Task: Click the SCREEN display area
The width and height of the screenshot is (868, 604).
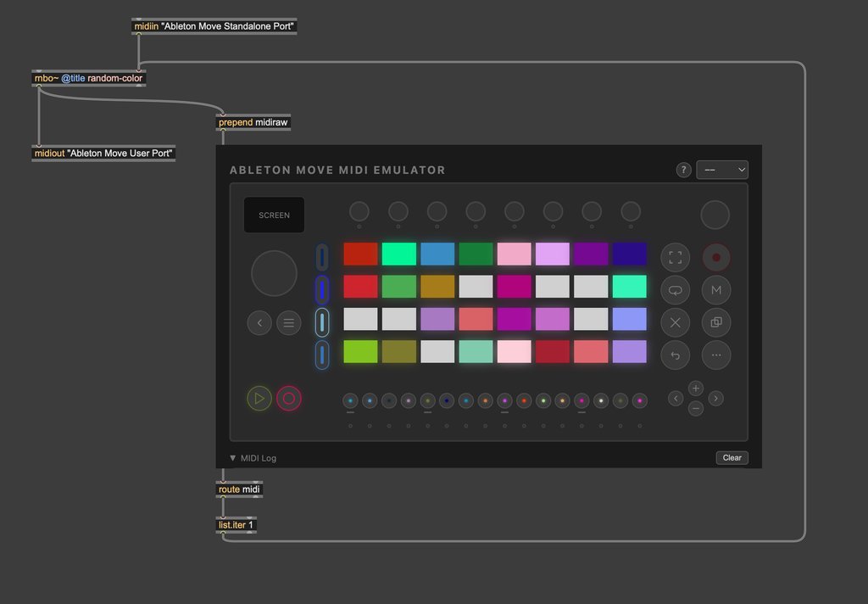Action: click(274, 215)
